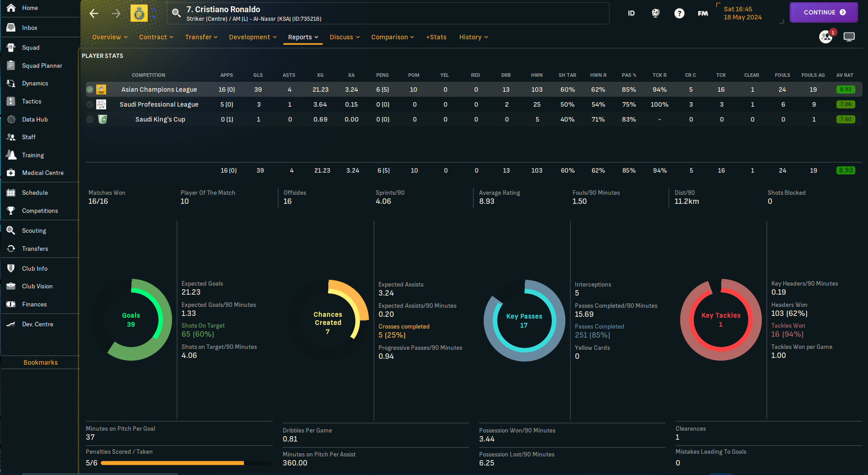Open the Schedule calendar icon
This screenshot has height=475, width=868.
click(11, 193)
